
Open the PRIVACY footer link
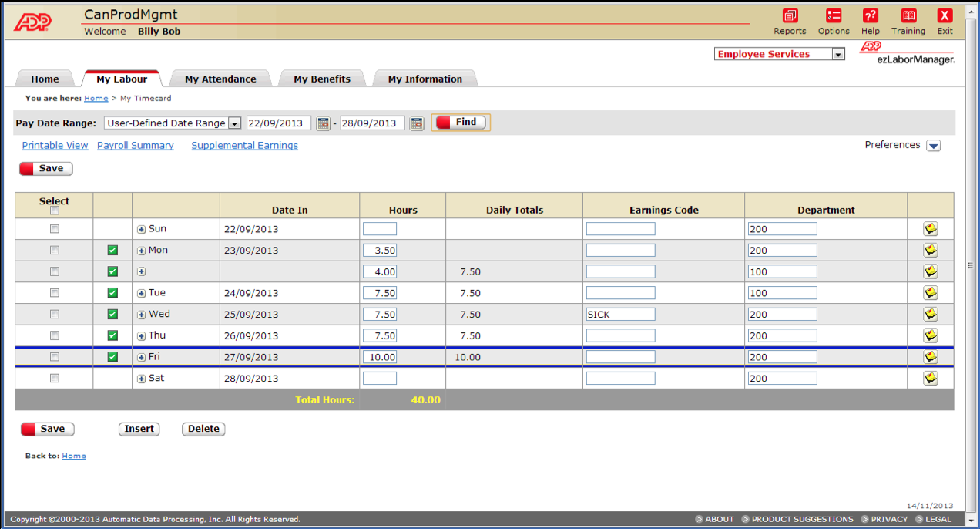click(x=889, y=520)
